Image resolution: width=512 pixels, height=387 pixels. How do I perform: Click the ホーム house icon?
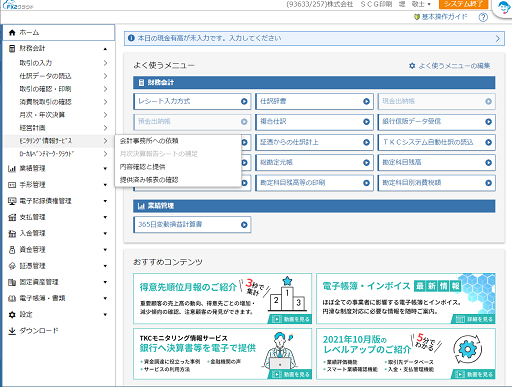12,33
